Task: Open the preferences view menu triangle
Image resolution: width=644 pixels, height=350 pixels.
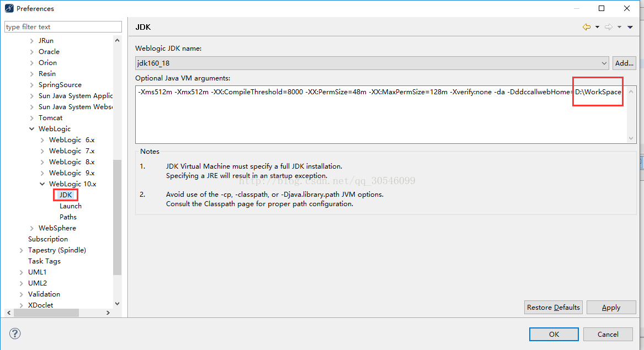Action: click(x=630, y=27)
